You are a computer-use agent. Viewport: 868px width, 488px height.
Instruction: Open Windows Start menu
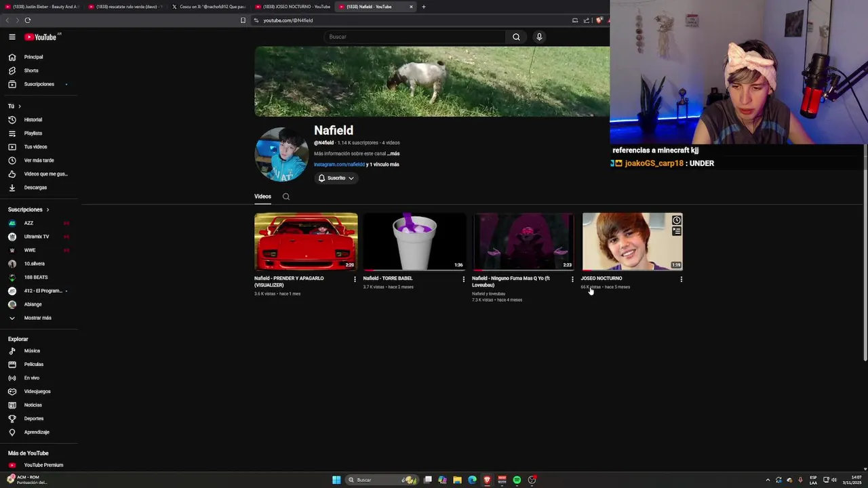point(336,480)
